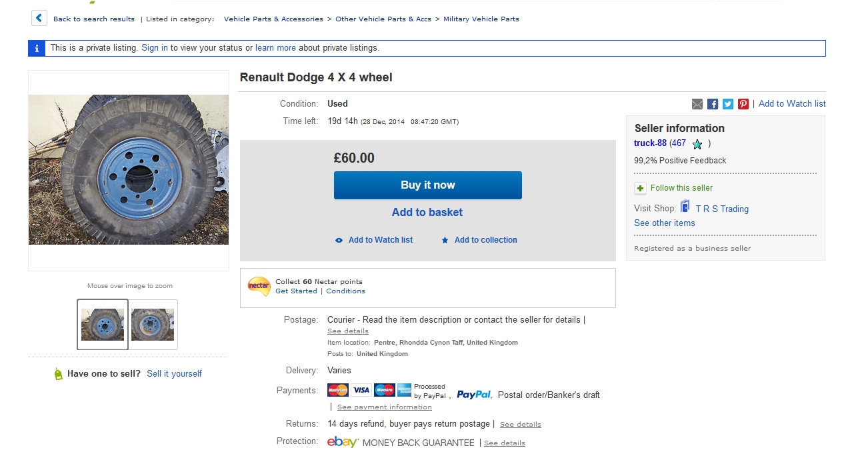Click the Nectar logo icon
The width and height of the screenshot is (868, 474).
[259, 287]
